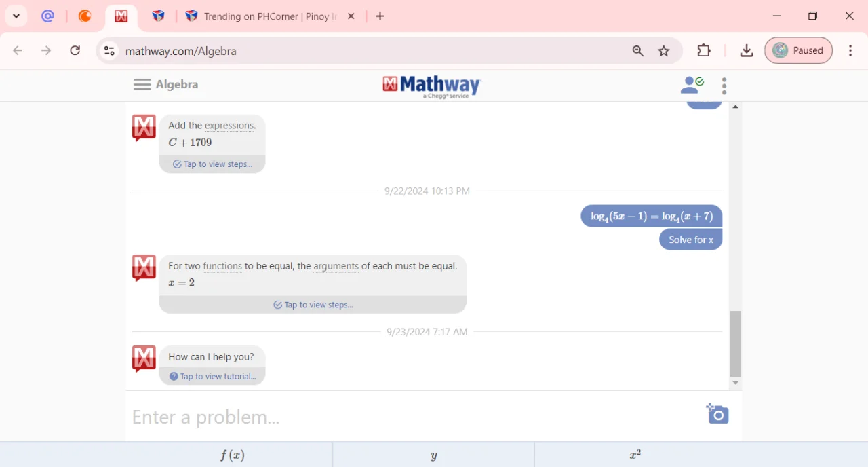Click the 'functions' glossary link
This screenshot has height=467, width=868.
click(222, 266)
